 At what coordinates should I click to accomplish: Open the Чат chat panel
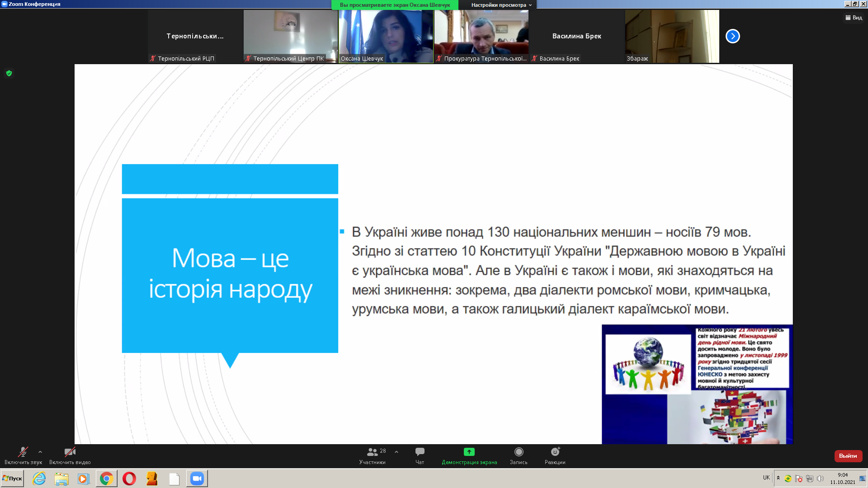click(x=420, y=455)
